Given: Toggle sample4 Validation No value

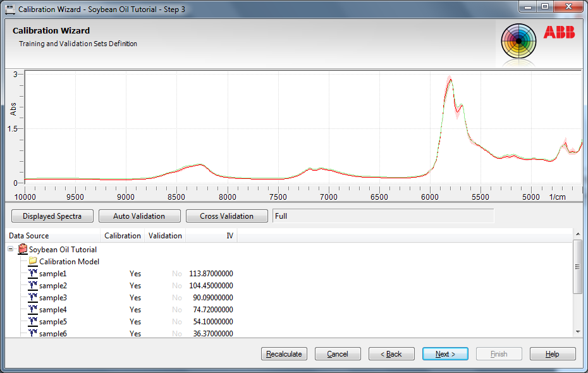Looking at the screenshot, I should 177,310.
